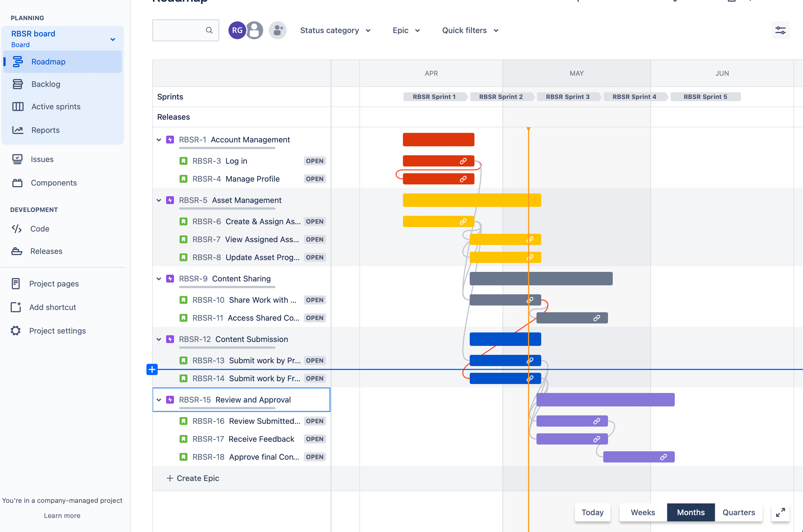Open Project settings gear icon
This screenshot has width=803, height=532.
[16, 331]
